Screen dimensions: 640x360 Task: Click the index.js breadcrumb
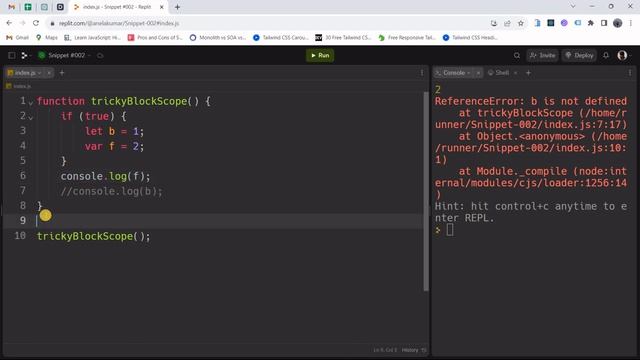click(x=18, y=86)
